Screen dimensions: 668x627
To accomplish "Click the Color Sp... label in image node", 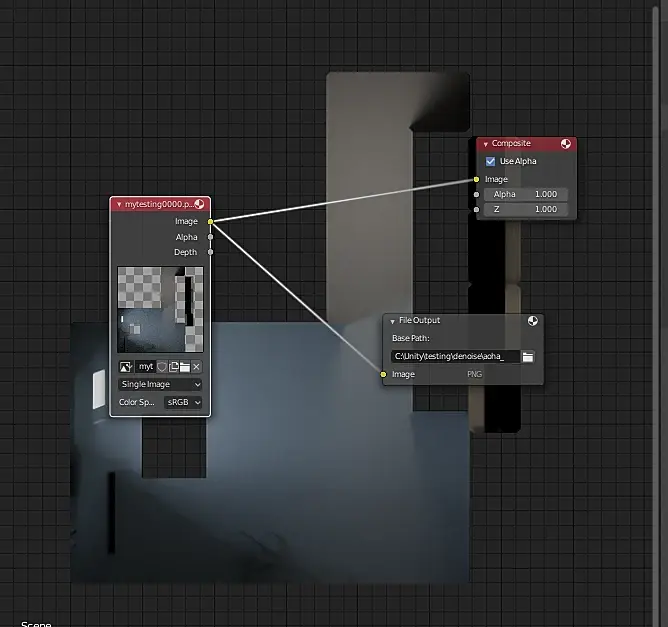I will click(x=137, y=402).
